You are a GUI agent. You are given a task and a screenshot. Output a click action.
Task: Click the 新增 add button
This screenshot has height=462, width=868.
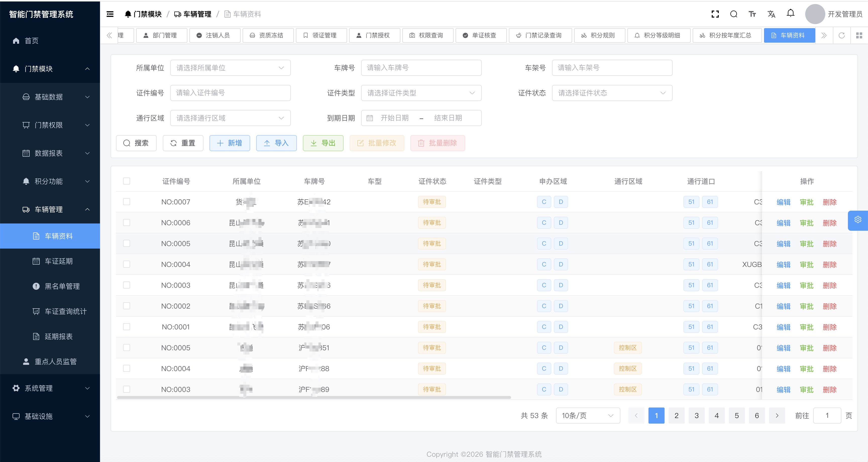tap(230, 143)
